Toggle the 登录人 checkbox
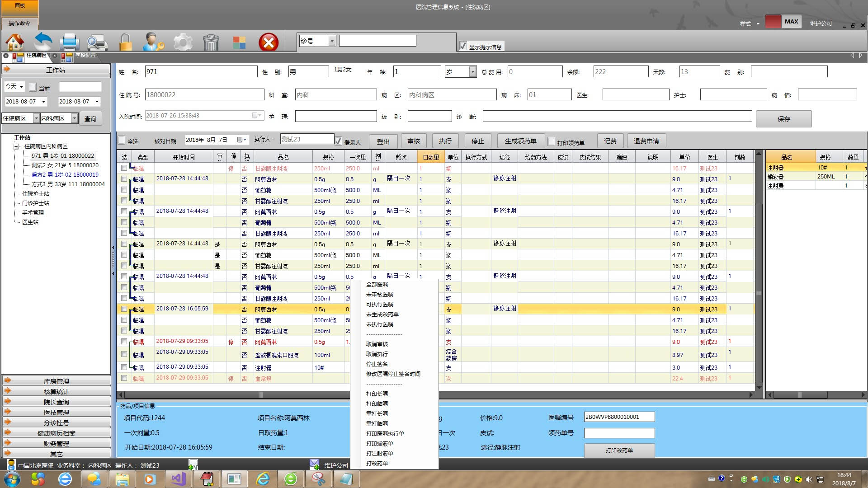 click(x=338, y=141)
